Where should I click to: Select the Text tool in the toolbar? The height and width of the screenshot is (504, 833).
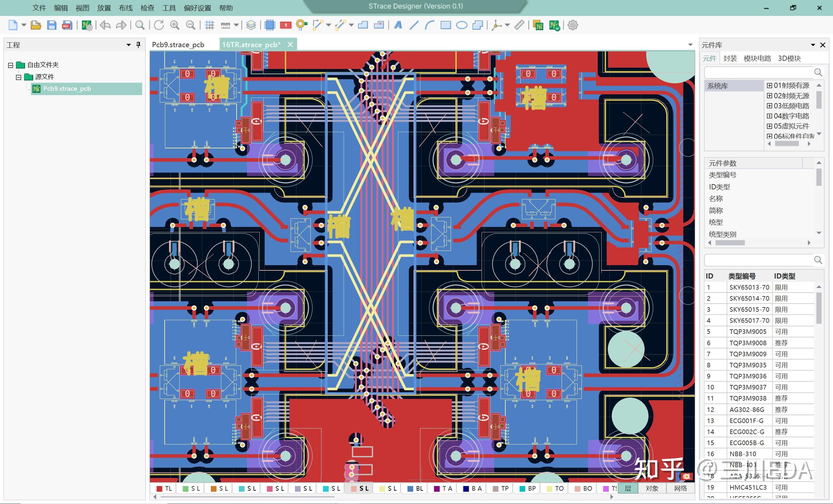point(398,25)
